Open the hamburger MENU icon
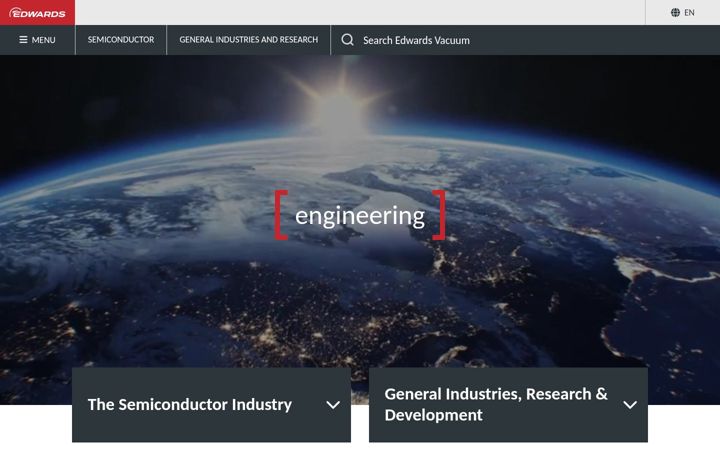The height and width of the screenshot is (450, 720). (23, 40)
